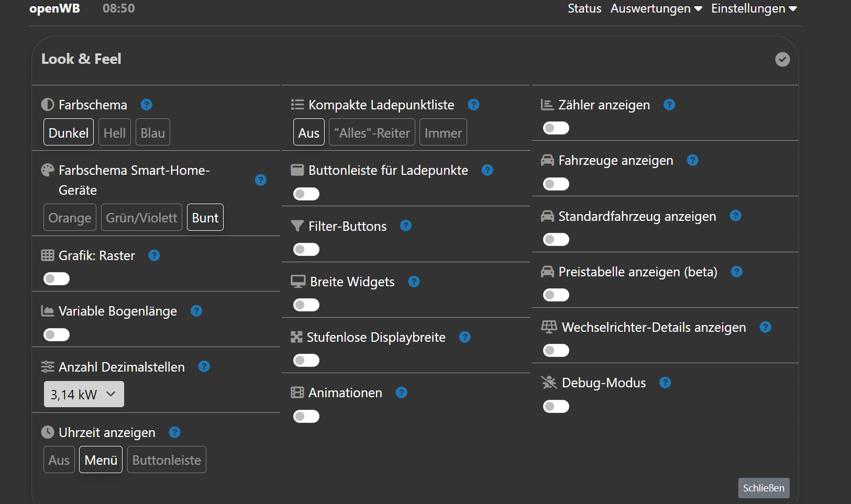
Task: Expand the Auswertungen menu
Action: [x=656, y=8]
